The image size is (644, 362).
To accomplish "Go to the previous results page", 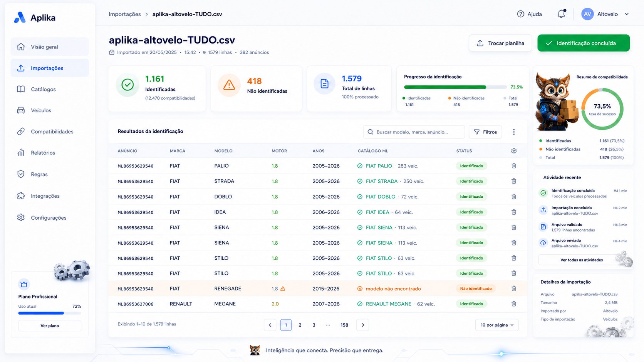I will [x=270, y=325].
